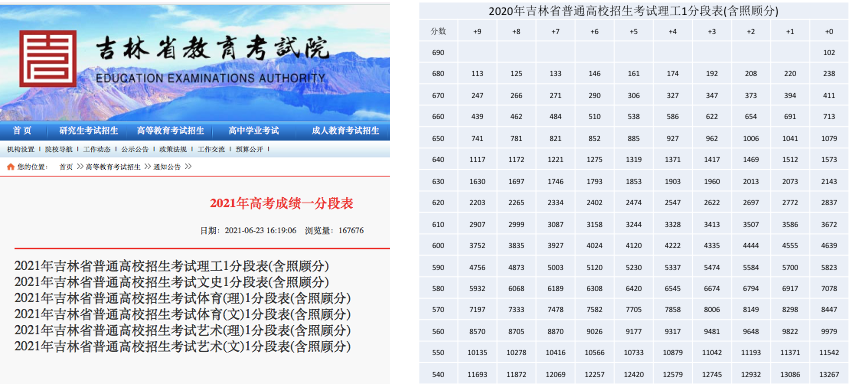Click breadcrumb link 首页
Screen dimensions: 850x385
tap(66, 167)
